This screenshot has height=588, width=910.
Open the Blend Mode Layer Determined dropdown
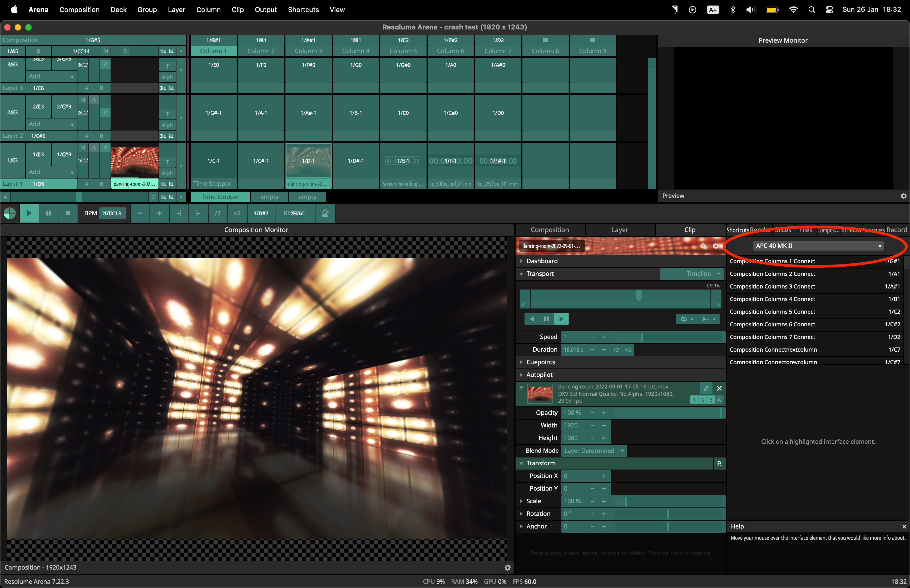[594, 451]
